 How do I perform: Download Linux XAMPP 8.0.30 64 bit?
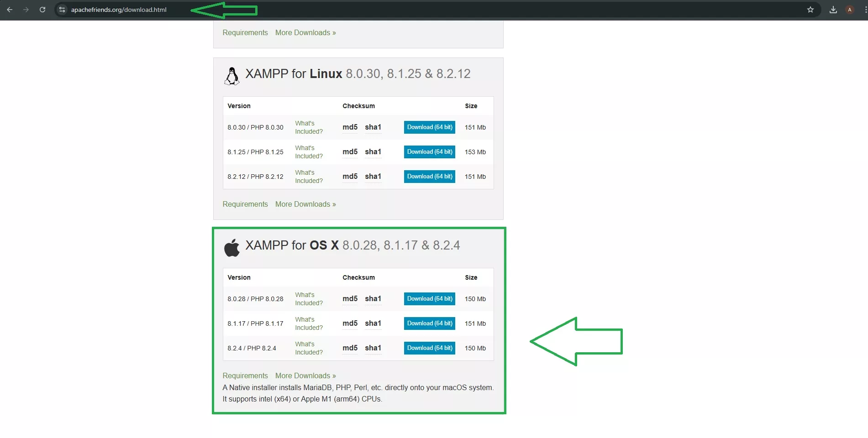tap(429, 127)
